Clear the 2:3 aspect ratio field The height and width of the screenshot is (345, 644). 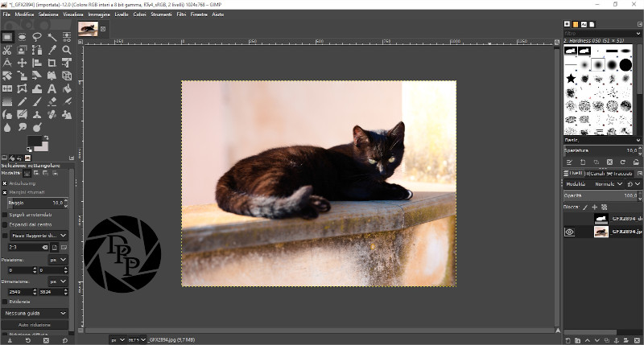[45, 248]
